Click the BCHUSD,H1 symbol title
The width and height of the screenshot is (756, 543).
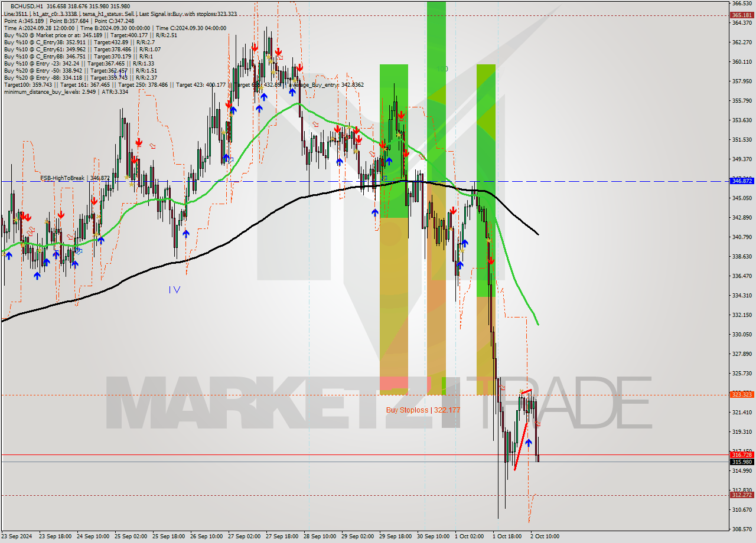tap(26, 6)
